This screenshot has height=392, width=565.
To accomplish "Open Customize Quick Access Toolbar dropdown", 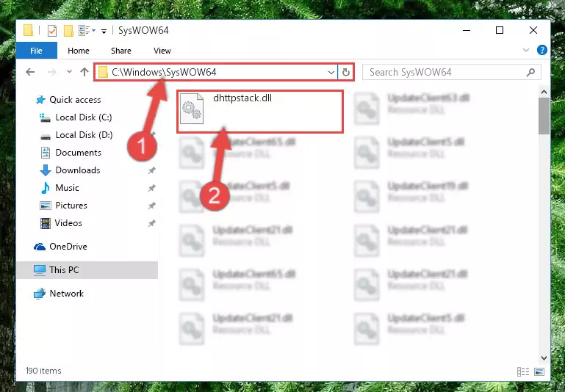I will tap(104, 32).
